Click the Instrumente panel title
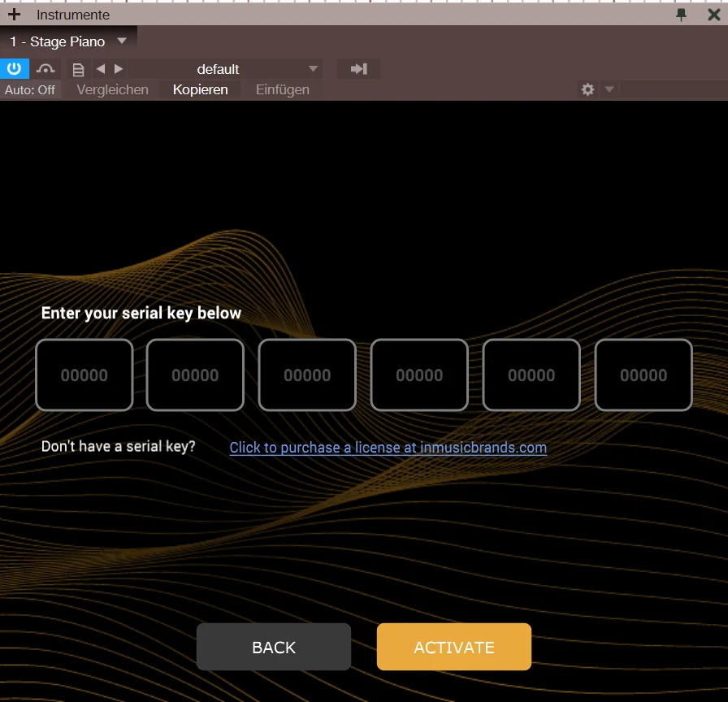Screen dimensions: 728x702 click(x=73, y=15)
